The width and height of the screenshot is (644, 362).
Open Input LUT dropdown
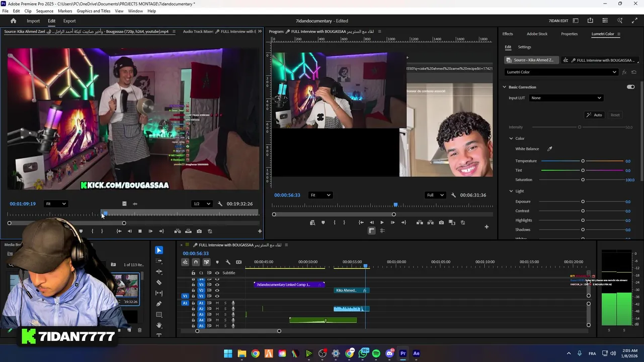tap(566, 98)
